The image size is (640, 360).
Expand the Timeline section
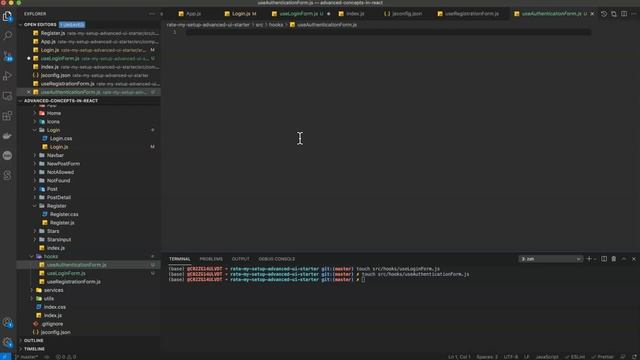tap(34, 349)
